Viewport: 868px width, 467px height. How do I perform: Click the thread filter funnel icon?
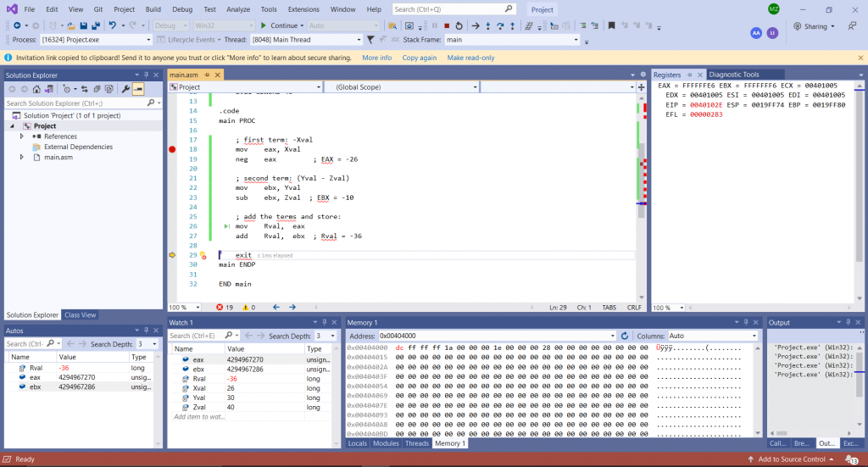pos(370,40)
